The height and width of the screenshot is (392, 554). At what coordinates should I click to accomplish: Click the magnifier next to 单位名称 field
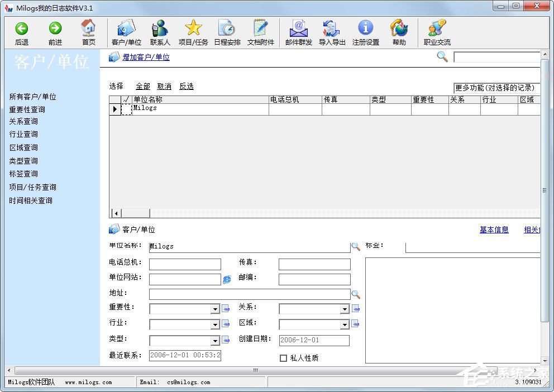coord(355,246)
